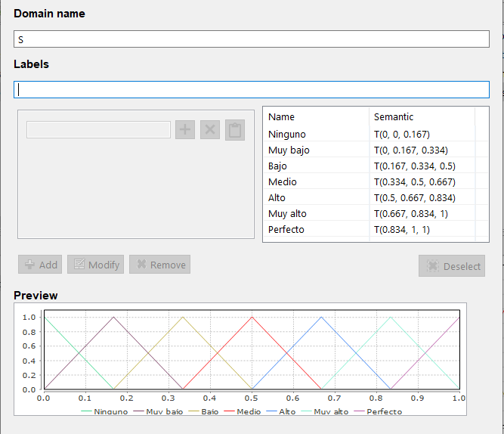Select the Medio label row
The image size is (504, 434).
(317, 181)
